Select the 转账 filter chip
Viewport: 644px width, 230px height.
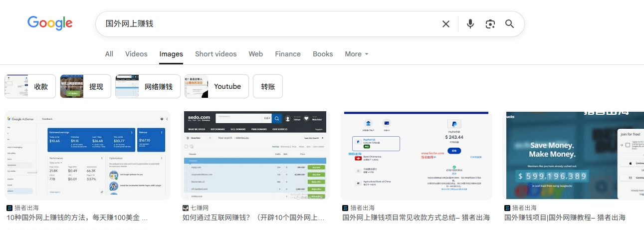tap(268, 86)
